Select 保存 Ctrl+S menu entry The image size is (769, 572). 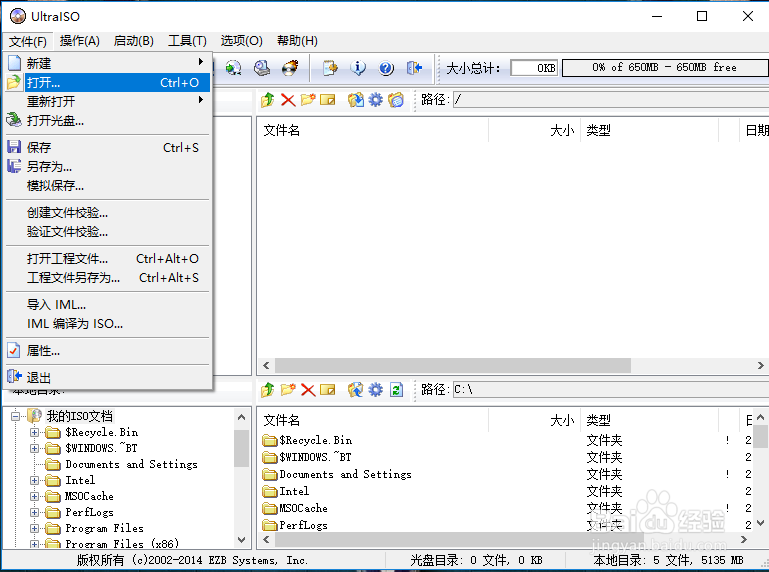(108, 147)
